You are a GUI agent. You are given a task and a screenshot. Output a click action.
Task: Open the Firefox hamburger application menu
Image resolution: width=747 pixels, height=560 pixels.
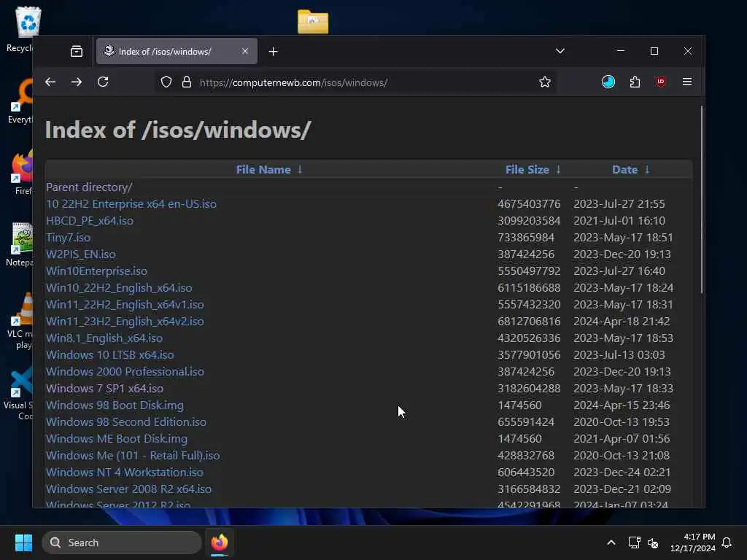(687, 82)
